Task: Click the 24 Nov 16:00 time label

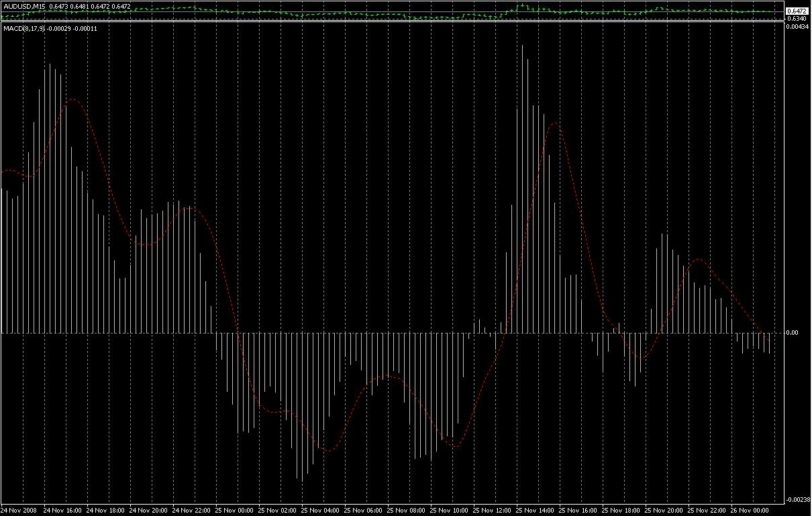Action: (x=62, y=510)
